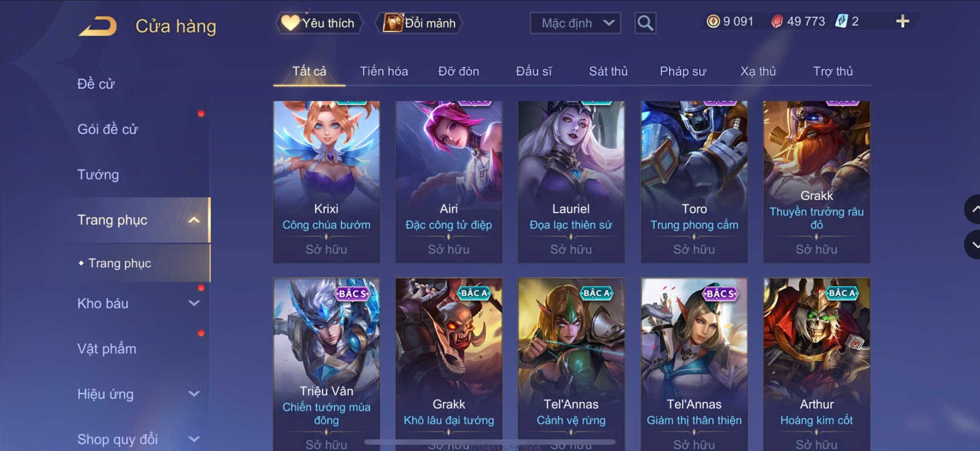Switch to the Pháp sư tab

click(683, 71)
